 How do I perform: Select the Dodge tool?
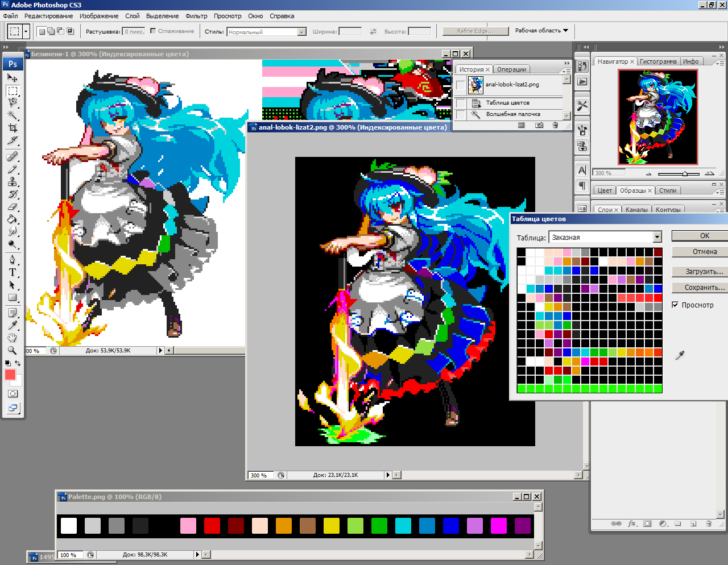point(13,244)
